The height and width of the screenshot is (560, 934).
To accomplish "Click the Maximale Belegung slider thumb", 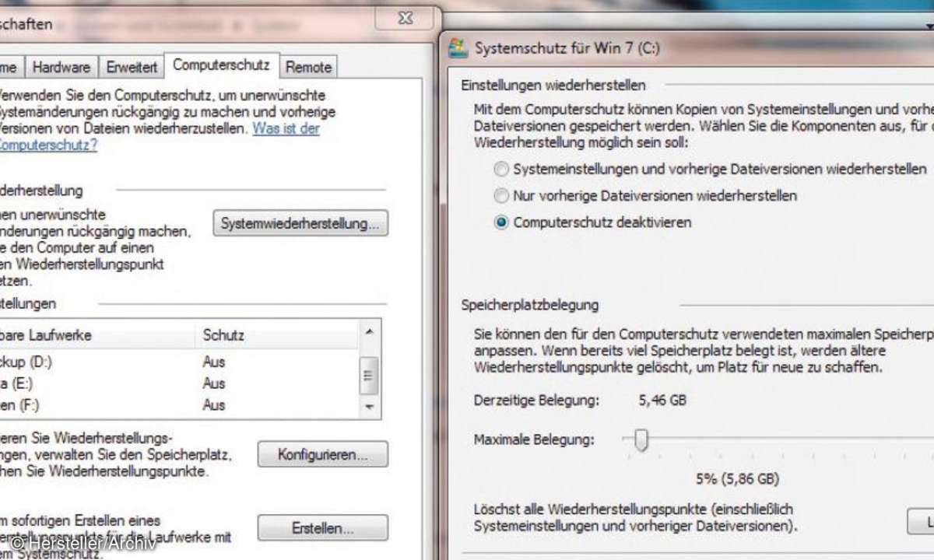I will 641,440.
